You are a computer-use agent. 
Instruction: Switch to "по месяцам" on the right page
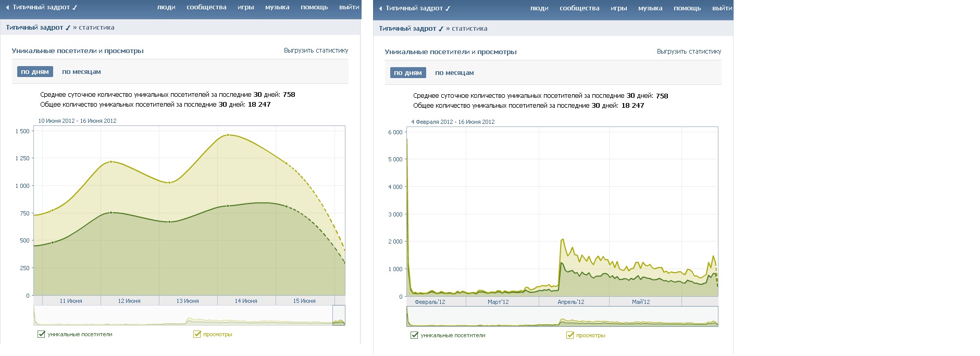(x=454, y=73)
